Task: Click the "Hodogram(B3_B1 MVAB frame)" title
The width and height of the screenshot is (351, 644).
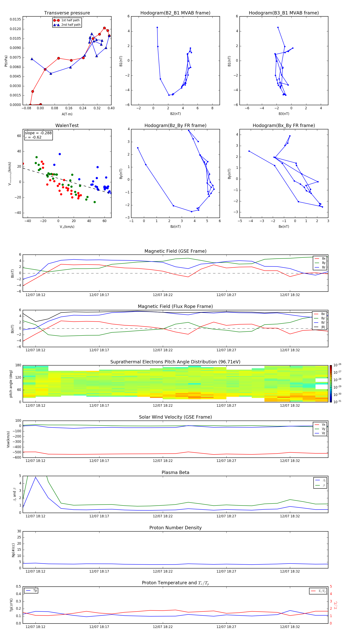Action: pos(284,13)
